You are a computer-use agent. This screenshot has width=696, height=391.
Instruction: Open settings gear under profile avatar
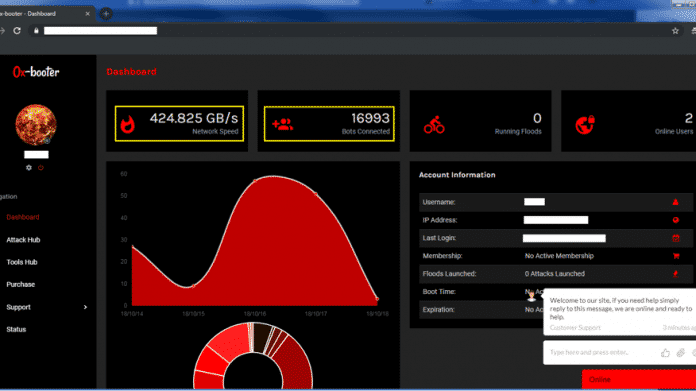(x=29, y=168)
